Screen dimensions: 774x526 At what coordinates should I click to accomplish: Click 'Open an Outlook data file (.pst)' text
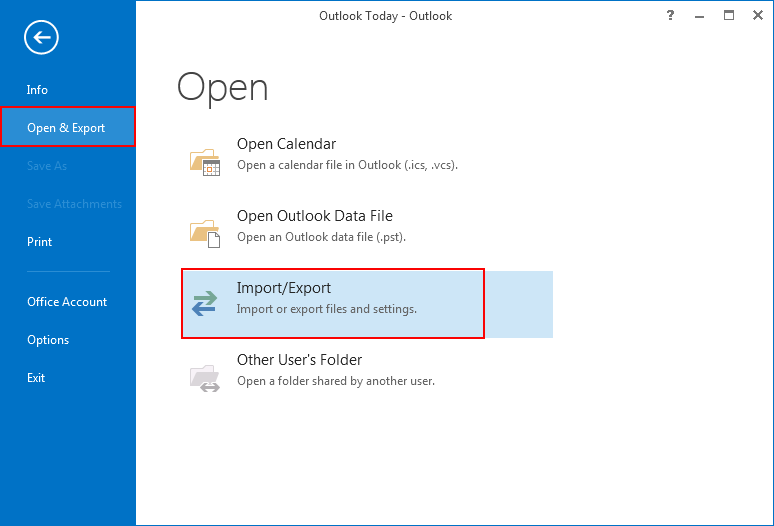pos(321,237)
